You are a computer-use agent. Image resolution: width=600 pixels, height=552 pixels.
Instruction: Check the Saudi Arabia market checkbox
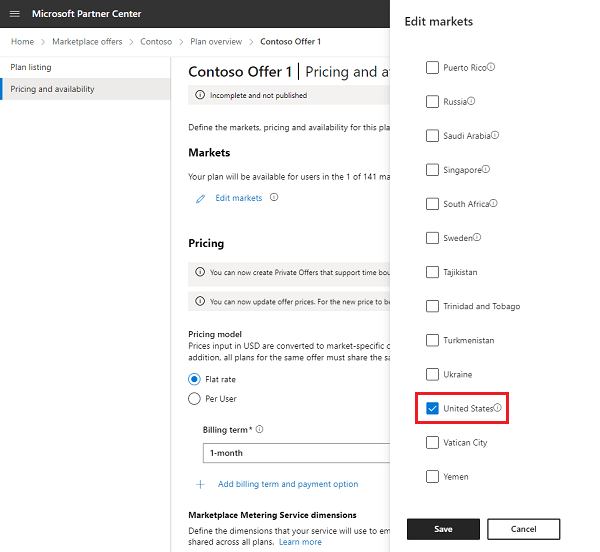click(432, 136)
